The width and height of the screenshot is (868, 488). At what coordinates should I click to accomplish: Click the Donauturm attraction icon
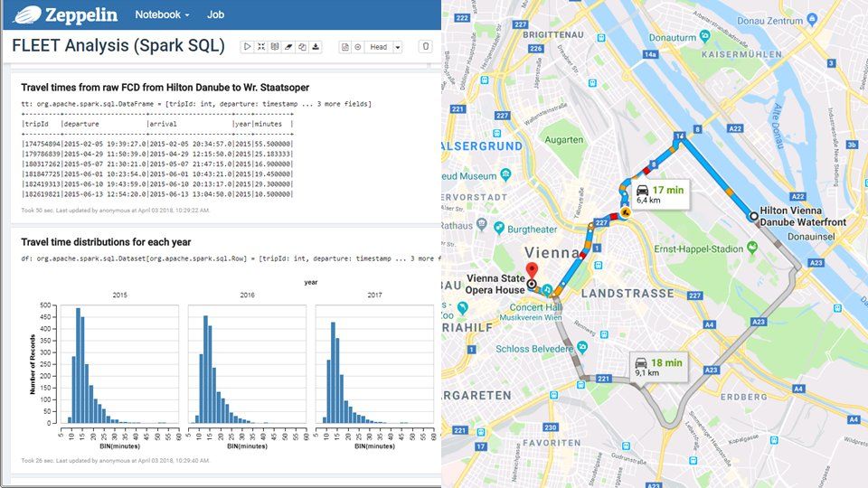704,36
